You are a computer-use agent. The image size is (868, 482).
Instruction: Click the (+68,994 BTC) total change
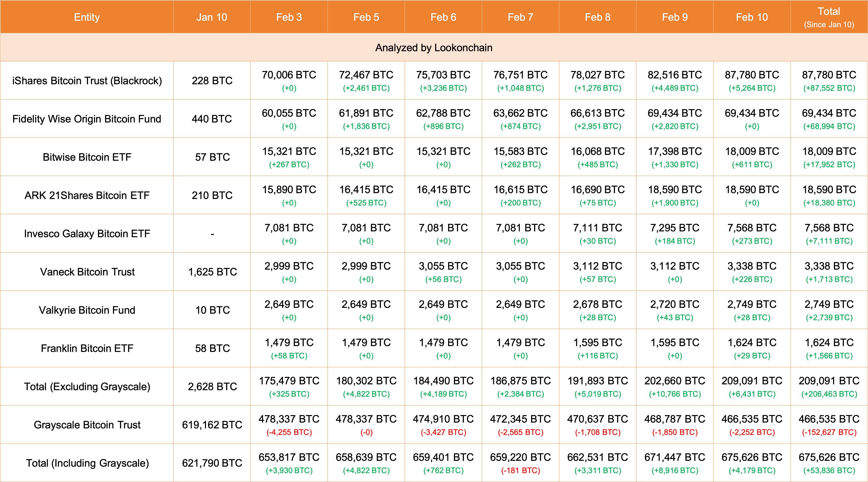[x=829, y=127]
